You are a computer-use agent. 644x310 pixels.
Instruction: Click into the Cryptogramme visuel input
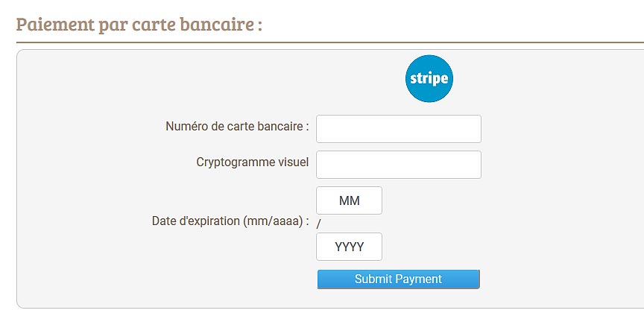coord(399,165)
